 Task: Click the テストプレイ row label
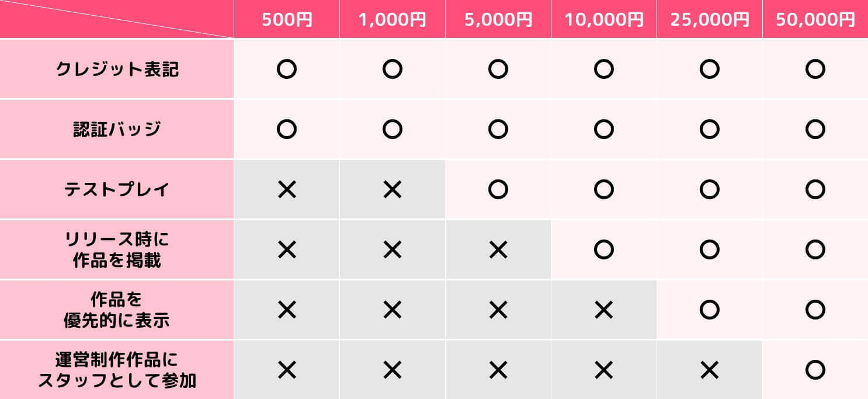pyautogui.click(x=117, y=189)
